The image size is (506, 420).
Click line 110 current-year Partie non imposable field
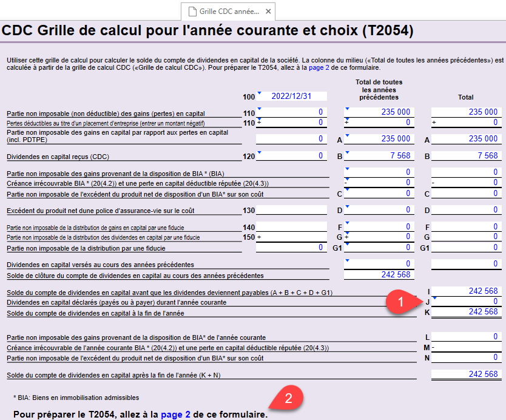(x=291, y=112)
